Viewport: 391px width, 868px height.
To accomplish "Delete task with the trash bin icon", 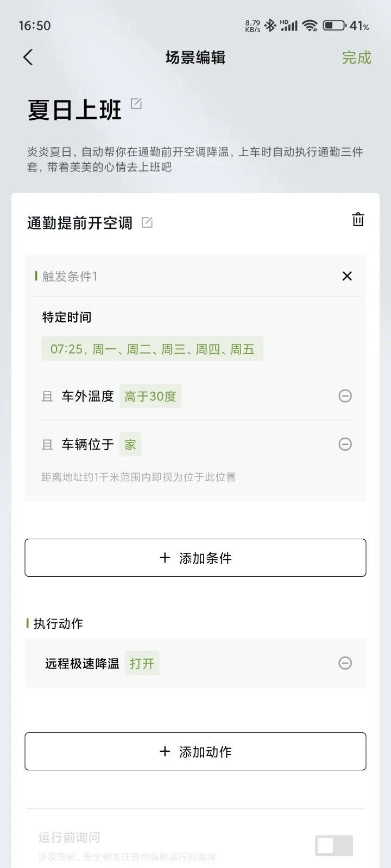I will click(358, 220).
